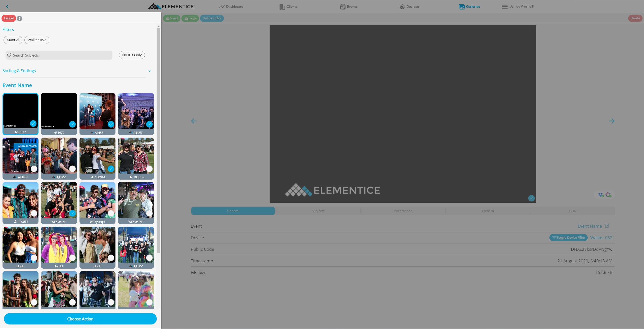Open the Event Name link in details
The width and height of the screenshot is (644, 329).
point(590,226)
